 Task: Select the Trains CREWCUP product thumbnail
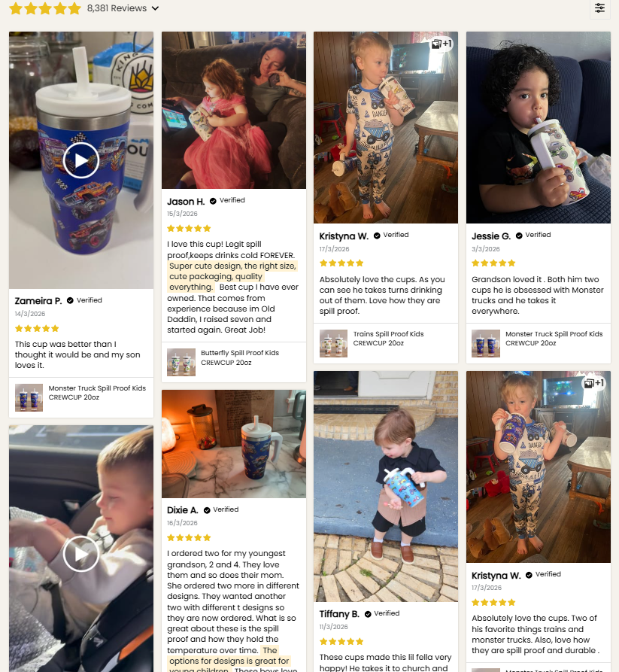point(333,343)
